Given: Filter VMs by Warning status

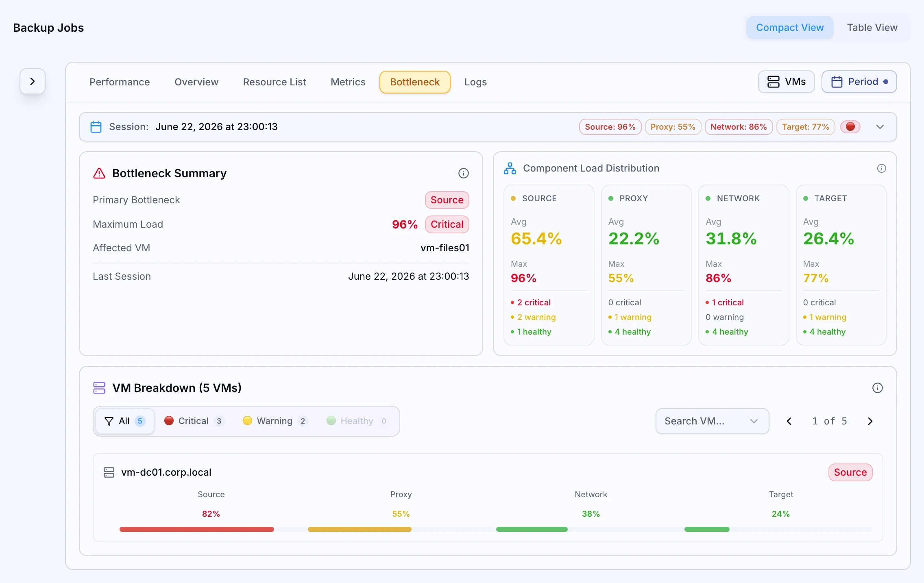Looking at the screenshot, I should (x=275, y=421).
